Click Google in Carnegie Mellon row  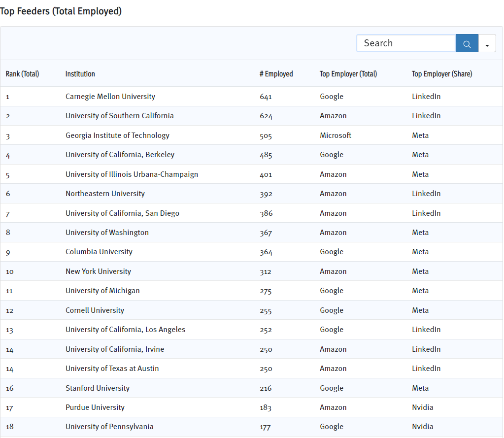click(332, 97)
